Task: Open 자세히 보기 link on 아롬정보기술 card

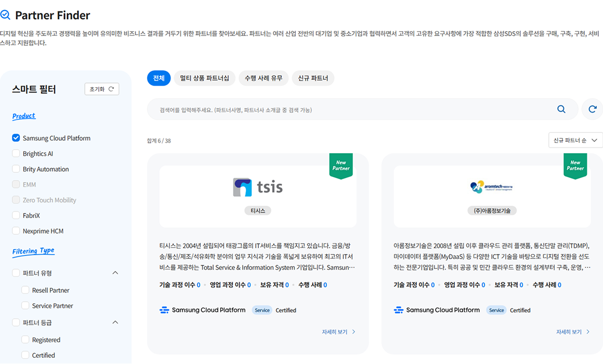Action: tap(573, 332)
